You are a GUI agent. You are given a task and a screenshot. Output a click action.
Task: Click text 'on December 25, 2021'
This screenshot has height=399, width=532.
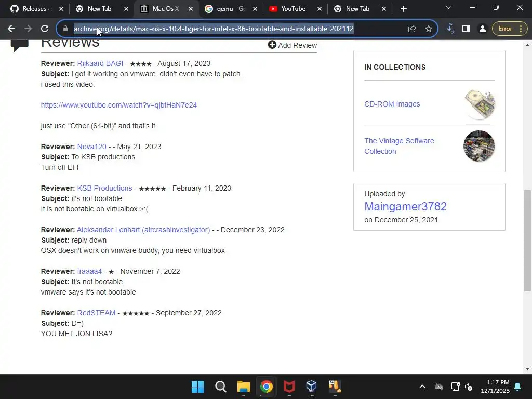click(x=401, y=220)
